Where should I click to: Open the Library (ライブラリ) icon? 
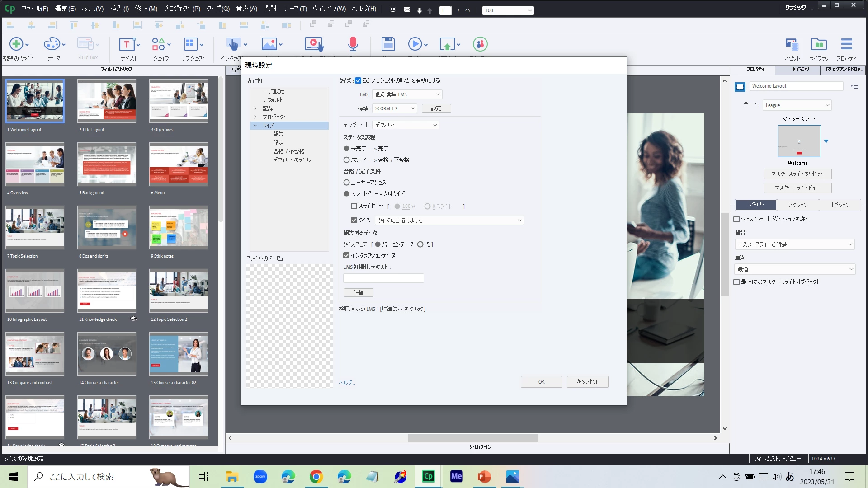pyautogui.click(x=819, y=44)
